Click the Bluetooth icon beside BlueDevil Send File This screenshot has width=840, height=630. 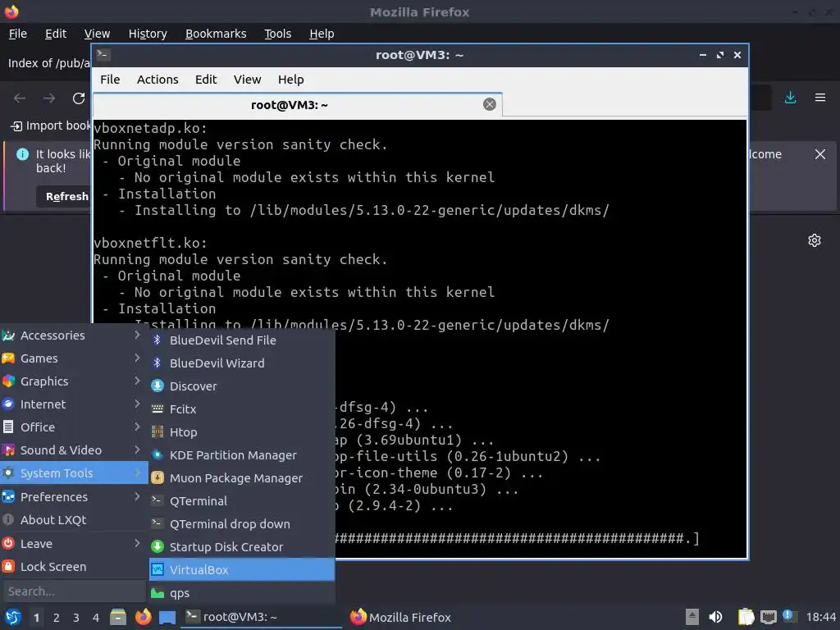click(157, 340)
